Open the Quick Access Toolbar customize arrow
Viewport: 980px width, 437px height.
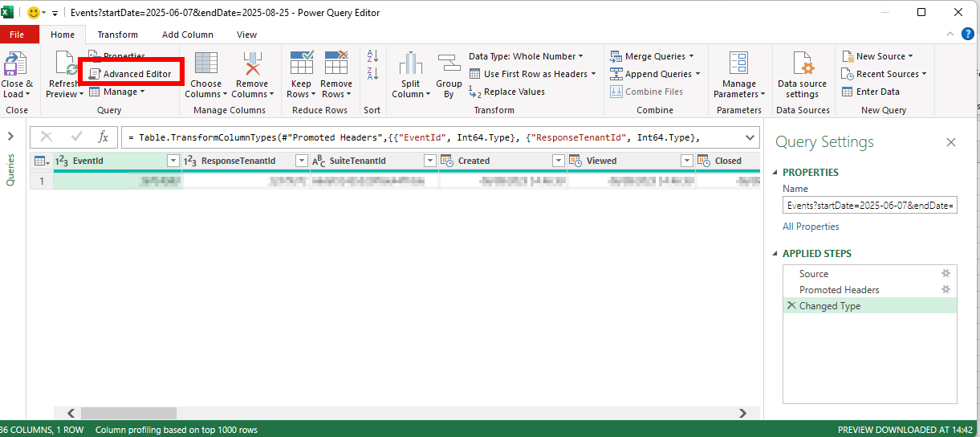[55, 14]
